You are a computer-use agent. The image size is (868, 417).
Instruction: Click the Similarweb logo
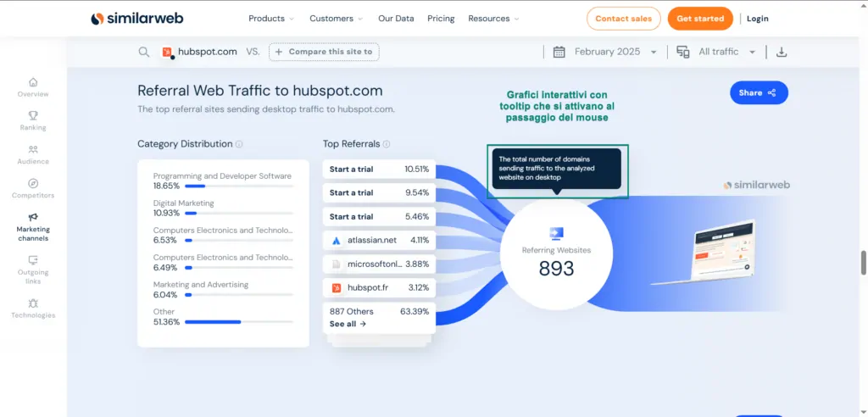(x=137, y=19)
